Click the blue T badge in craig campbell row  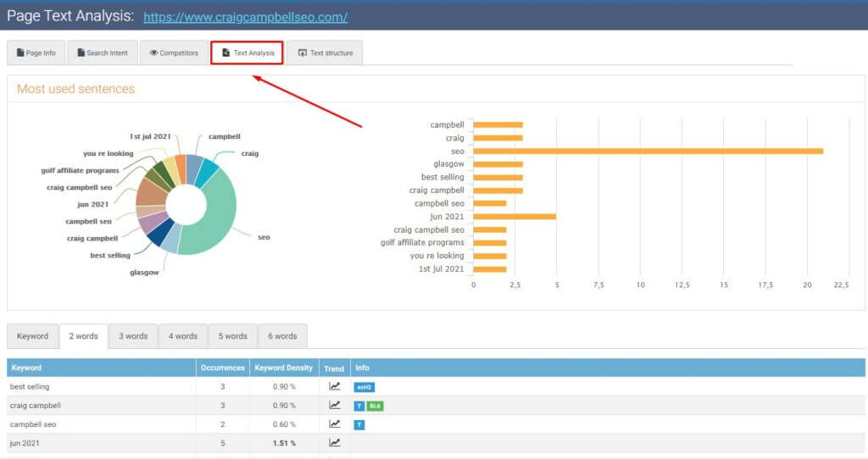(359, 406)
